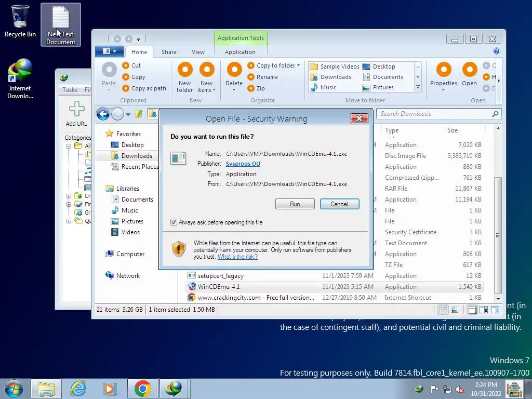Expand the Copy to folder dropdown

(x=298, y=65)
